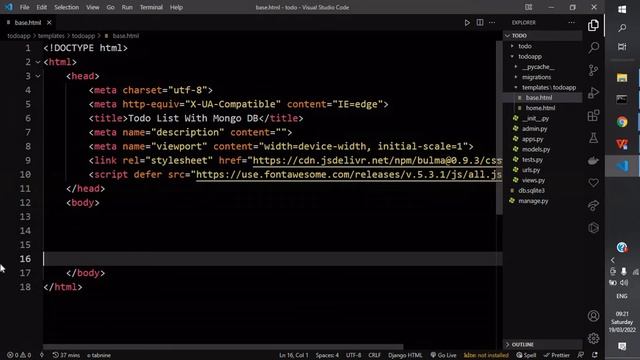Change Spaces: 4 indentation setting

327,355
